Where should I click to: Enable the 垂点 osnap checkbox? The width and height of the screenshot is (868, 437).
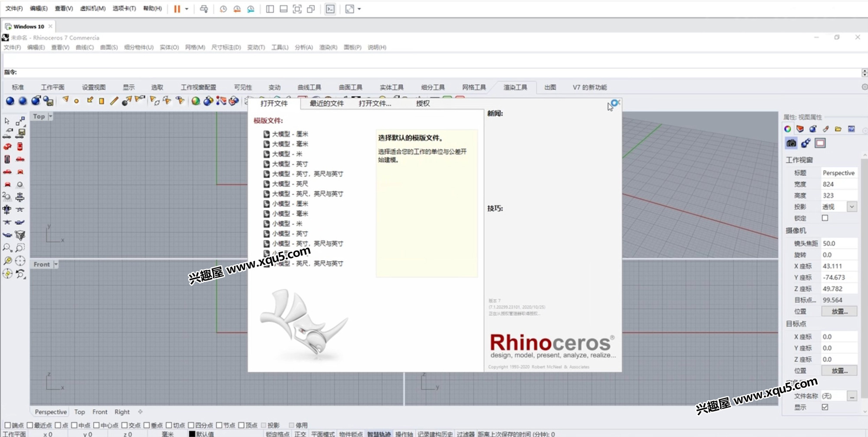point(147,425)
